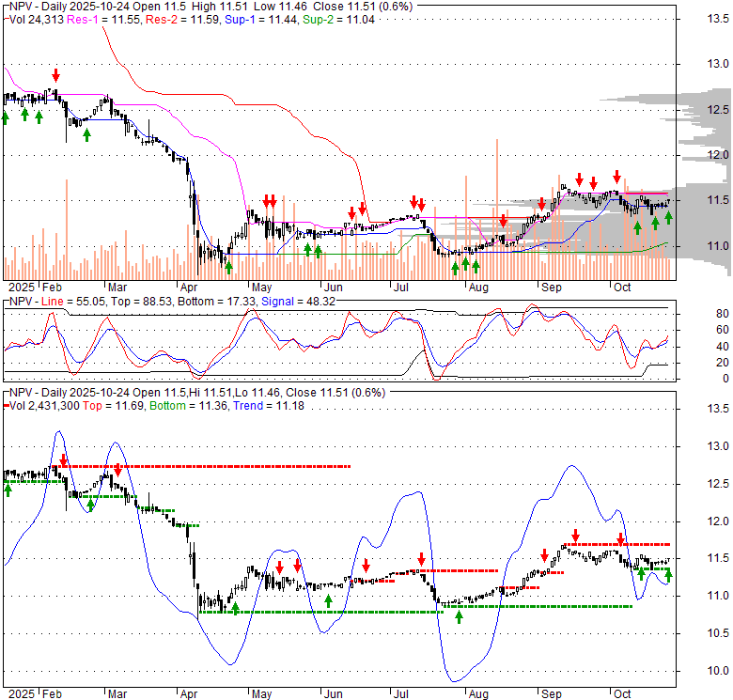Click the green buy arrow in late February top chart
The width and height of the screenshot is (733, 700).
[86, 135]
